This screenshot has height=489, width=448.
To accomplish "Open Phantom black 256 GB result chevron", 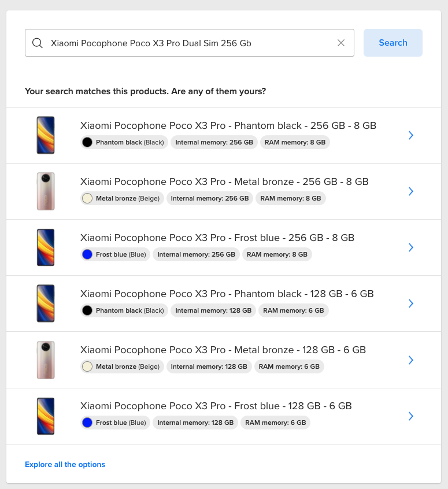I will click(x=411, y=135).
